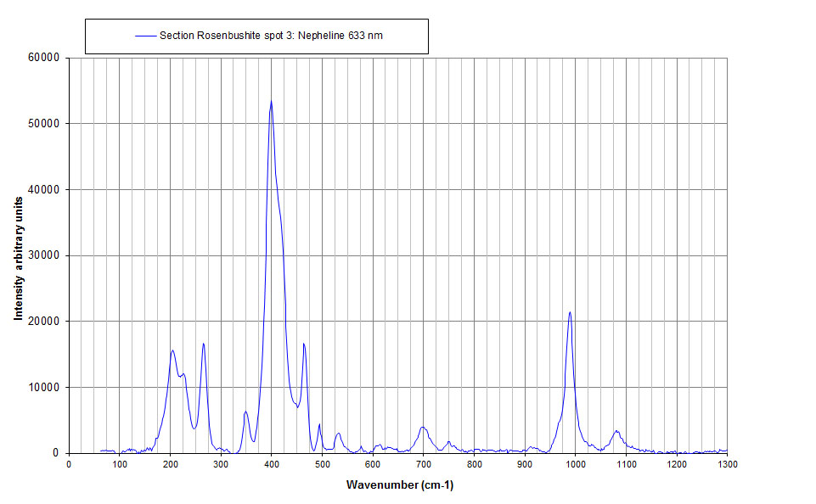Click the tallest peak near 400 wavenumber
Image resolution: width=816 pixels, height=504 pixels.
pyautogui.click(x=271, y=102)
